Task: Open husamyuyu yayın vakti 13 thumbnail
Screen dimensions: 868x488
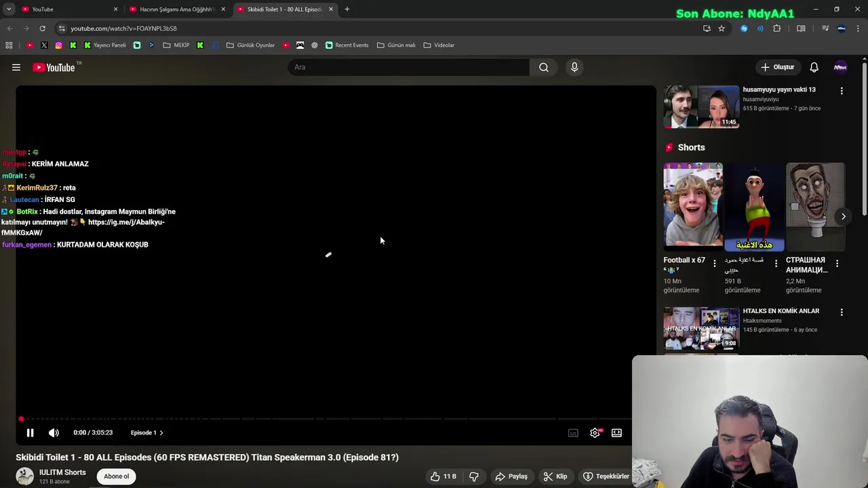Action: click(x=701, y=106)
